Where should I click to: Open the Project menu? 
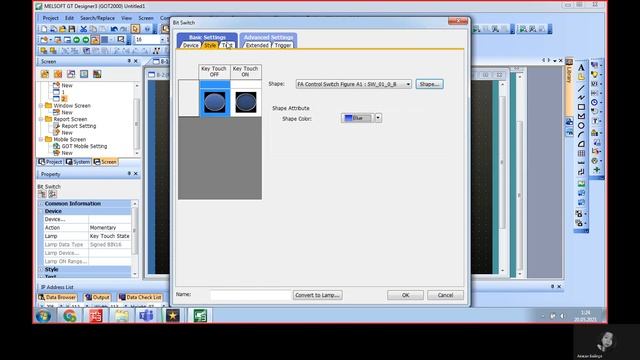tap(51, 18)
